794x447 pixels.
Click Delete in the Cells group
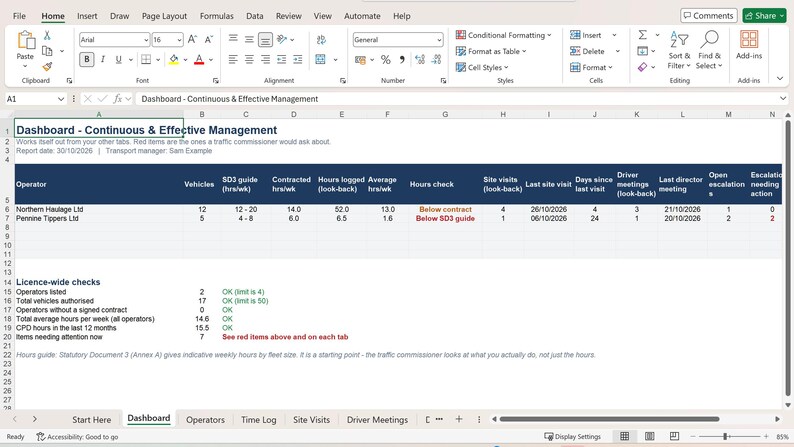coord(587,51)
